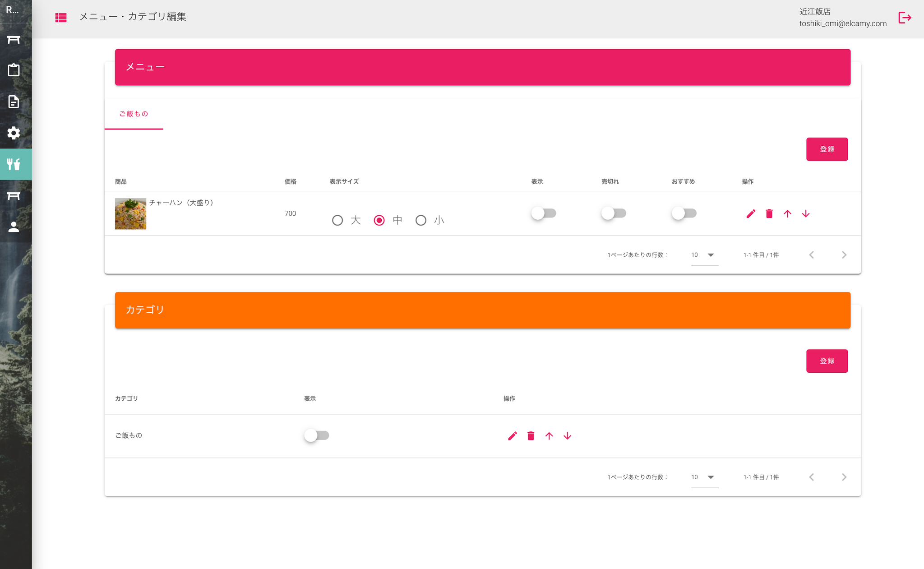Open rows-per-page dropdown in menu table

click(x=704, y=255)
